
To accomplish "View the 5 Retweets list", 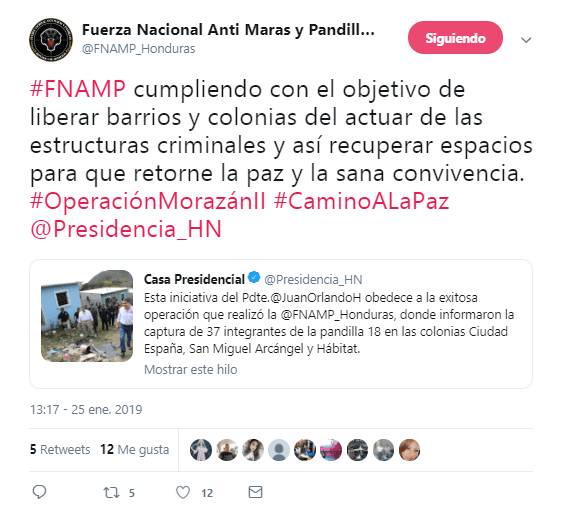I will [60, 449].
